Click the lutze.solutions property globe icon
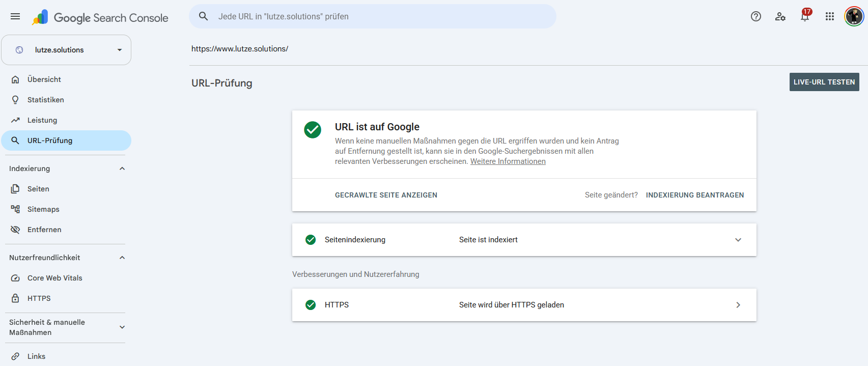Viewport: 868px width, 366px height. (x=19, y=50)
